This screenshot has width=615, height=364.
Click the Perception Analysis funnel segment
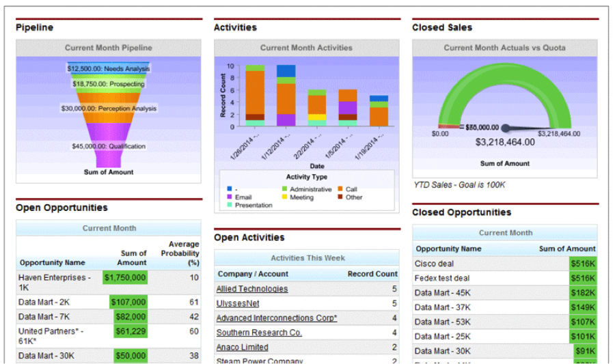[109, 108]
